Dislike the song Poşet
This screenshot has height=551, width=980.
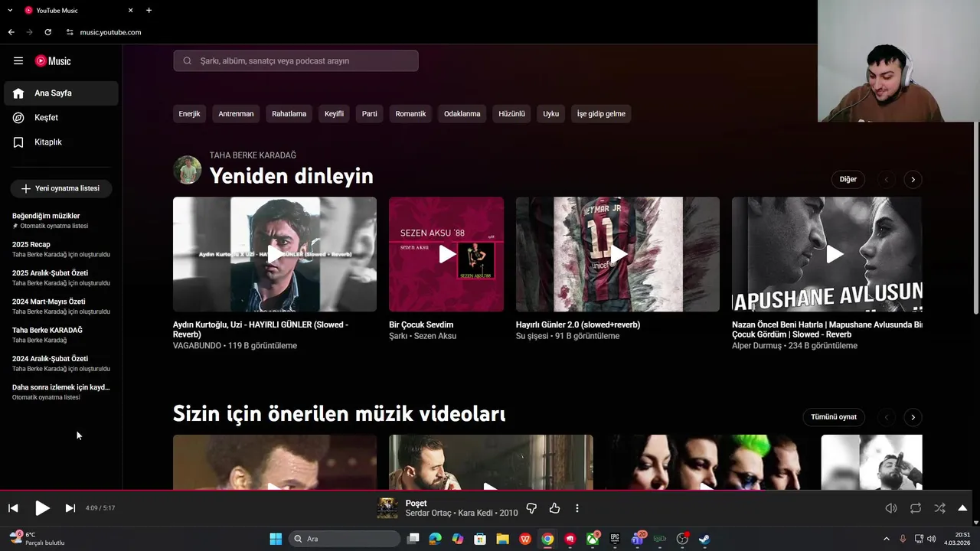531,508
